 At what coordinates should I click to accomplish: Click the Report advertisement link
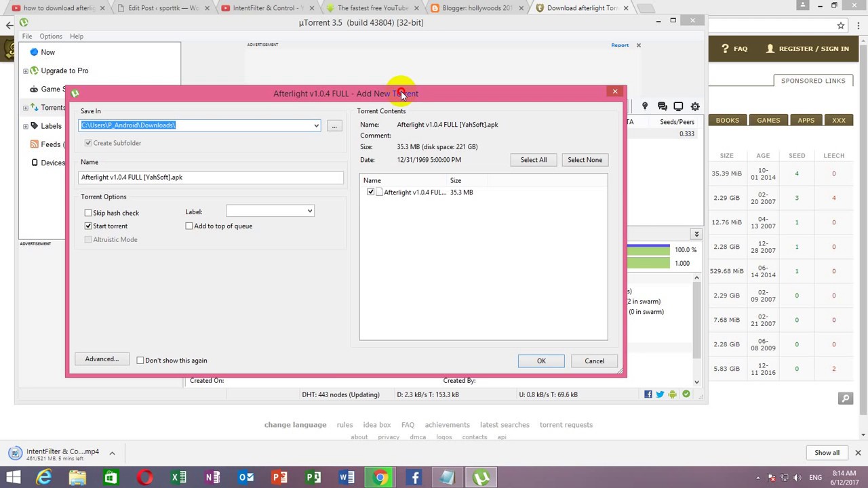coord(620,45)
